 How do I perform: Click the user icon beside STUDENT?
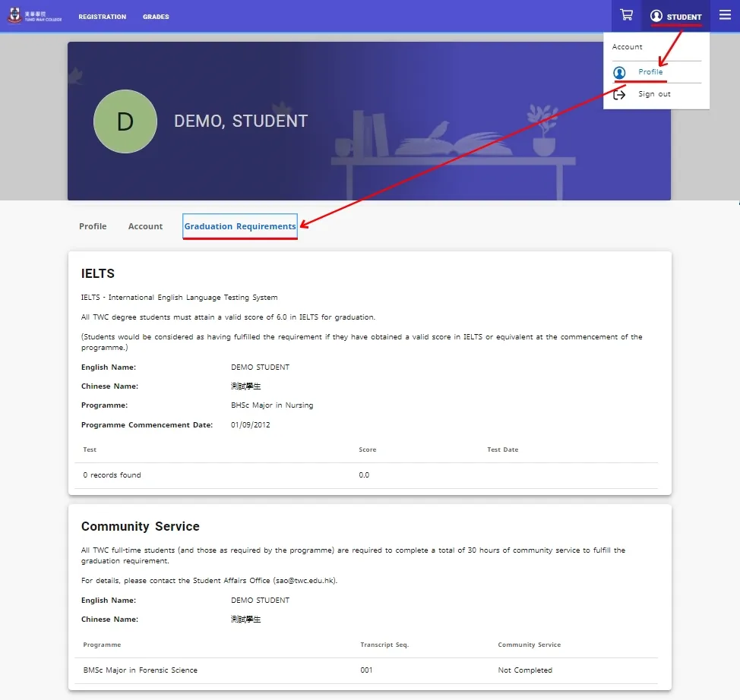tap(656, 16)
